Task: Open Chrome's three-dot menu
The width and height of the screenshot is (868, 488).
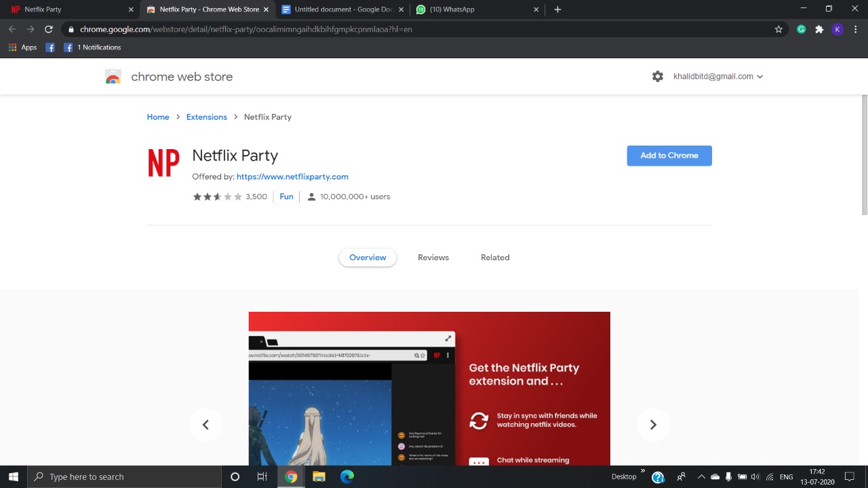Action: click(x=856, y=29)
